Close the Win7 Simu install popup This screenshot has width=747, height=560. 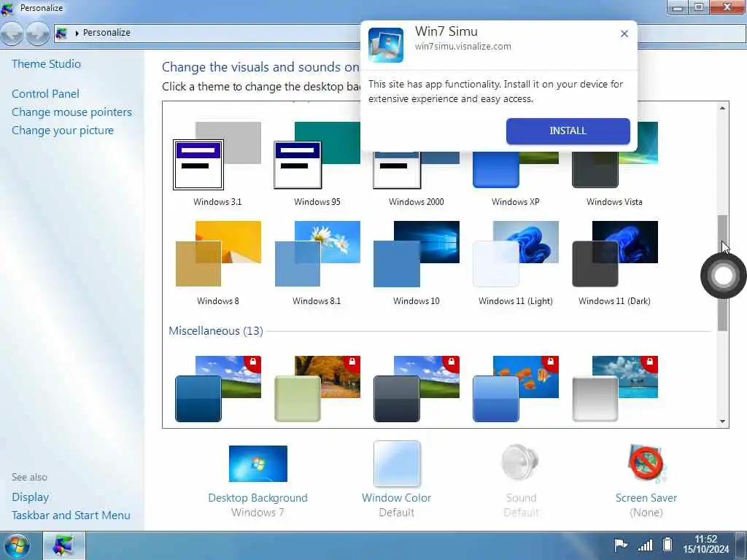pos(624,34)
